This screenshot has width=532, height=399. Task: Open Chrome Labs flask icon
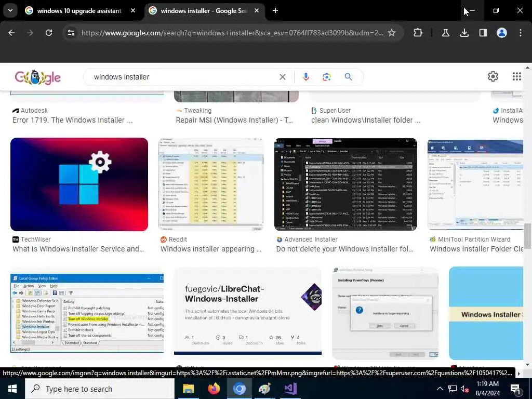(x=445, y=33)
